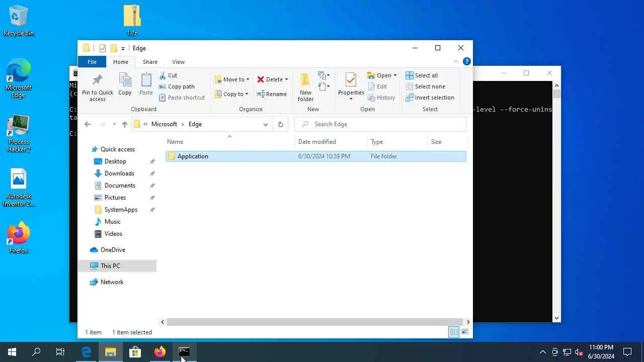The width and height of the screenshot is (644, 362).
Task: Click Pin to Quick access icon
Action: click(x=98, y=87)
